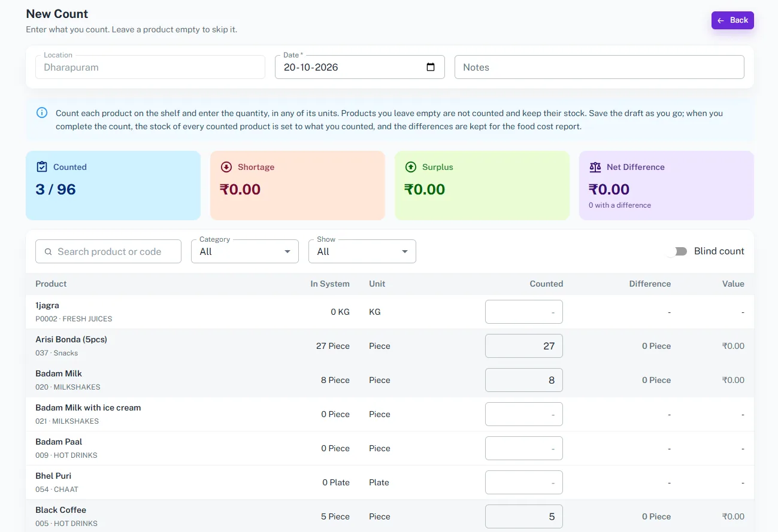Screen dimensions: 778x532
Task: Focus the counted input for 1jagra
Action: coord(524,312)
